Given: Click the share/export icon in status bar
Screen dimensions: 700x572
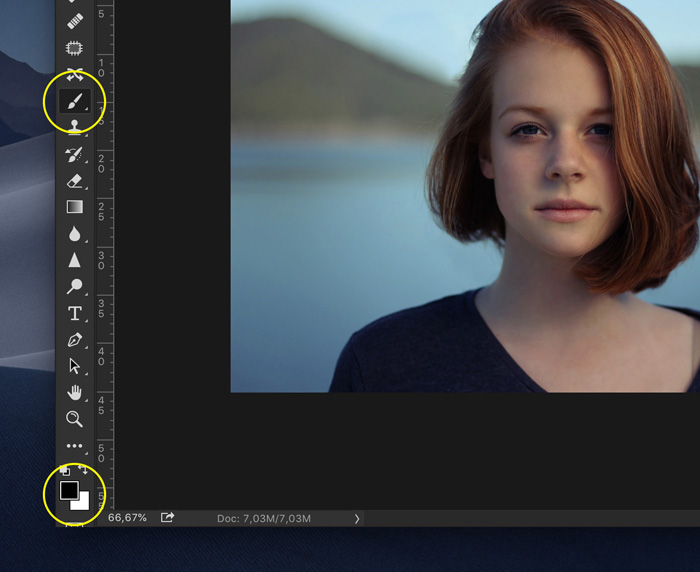Looking at the screenshot, I should (167, 518).
